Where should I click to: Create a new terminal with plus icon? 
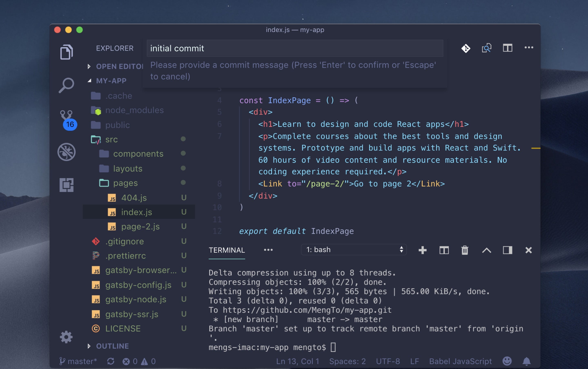click(x=422, y=250)
